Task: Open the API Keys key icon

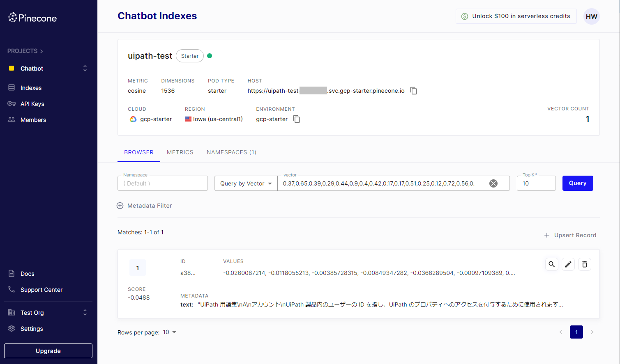Action: coord(12,103)
